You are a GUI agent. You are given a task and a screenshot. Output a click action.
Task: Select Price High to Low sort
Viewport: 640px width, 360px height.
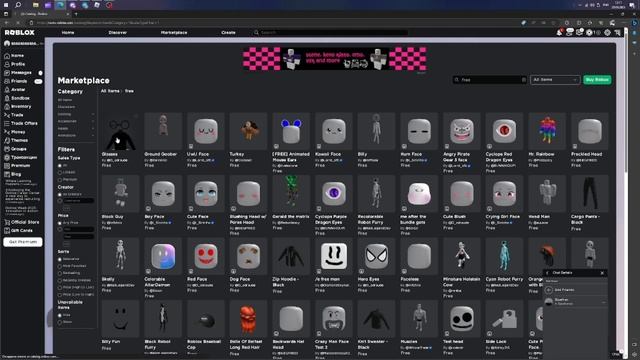(x=60, y=287)
